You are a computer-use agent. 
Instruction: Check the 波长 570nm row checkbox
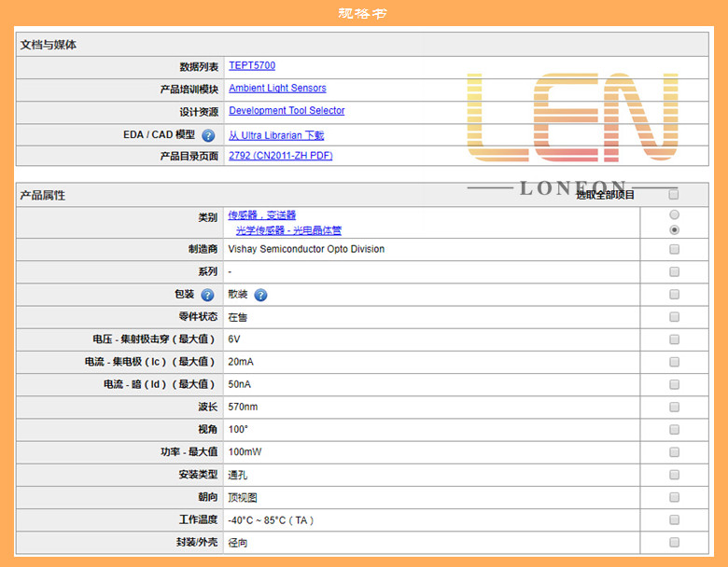[674, 407]
